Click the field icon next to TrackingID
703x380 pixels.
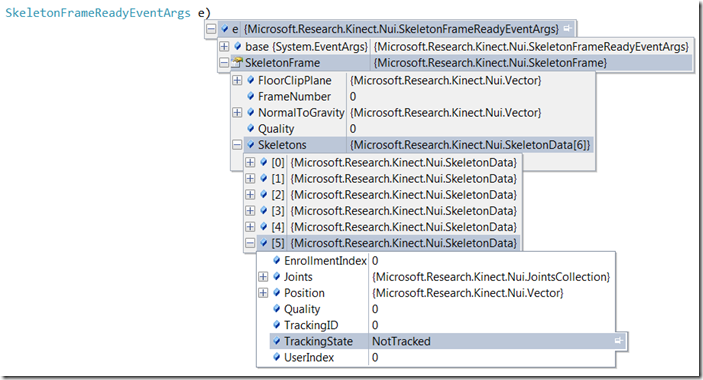tap(277, 325)
